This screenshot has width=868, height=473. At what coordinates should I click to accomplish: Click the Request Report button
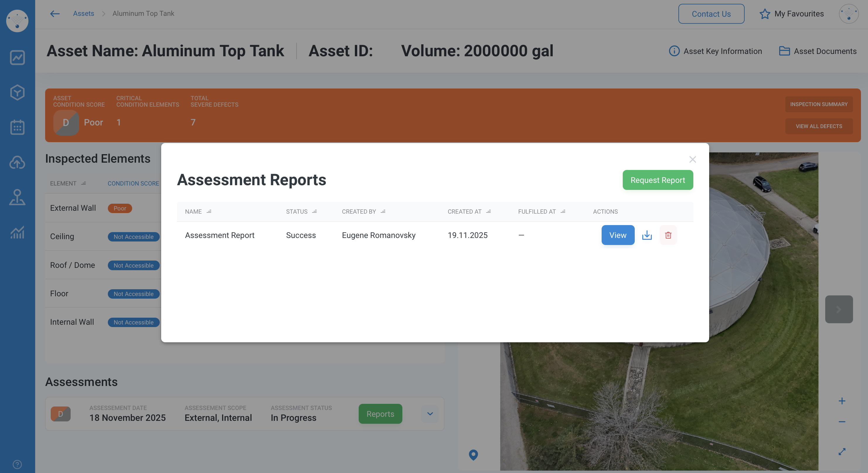(x=657, y=180)
